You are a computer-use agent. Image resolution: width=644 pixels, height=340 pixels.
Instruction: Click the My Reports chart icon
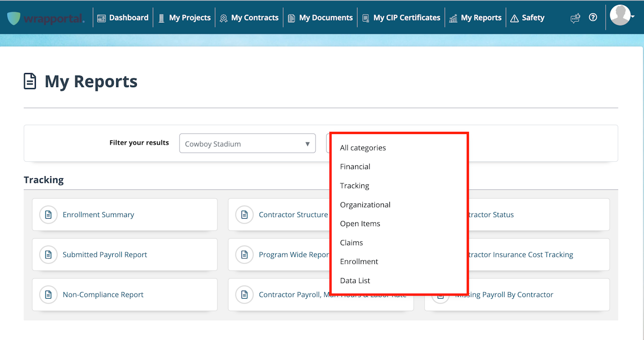(x=453, y=18)
